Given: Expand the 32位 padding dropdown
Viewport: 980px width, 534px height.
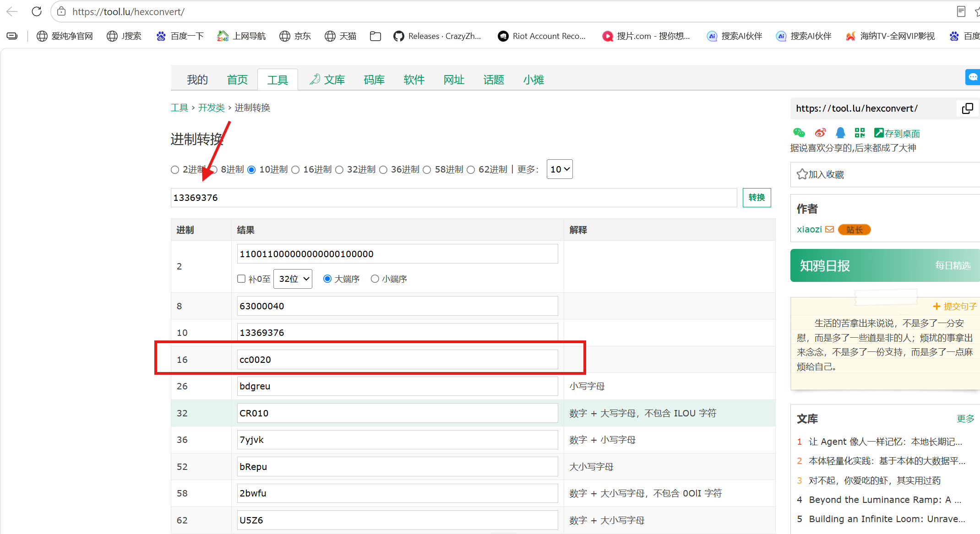Looking at the screenshot, I should 293,279.
